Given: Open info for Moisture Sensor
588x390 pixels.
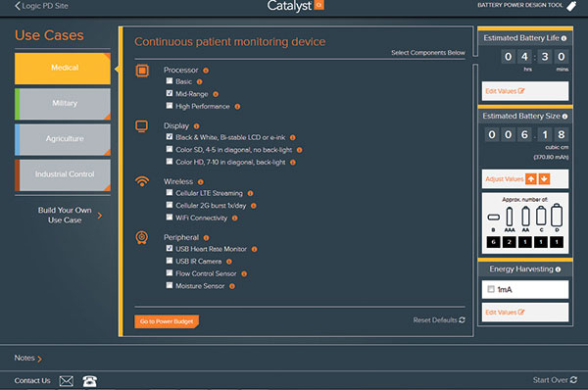Looking at the screenshot, I should [x=232, y=286].
